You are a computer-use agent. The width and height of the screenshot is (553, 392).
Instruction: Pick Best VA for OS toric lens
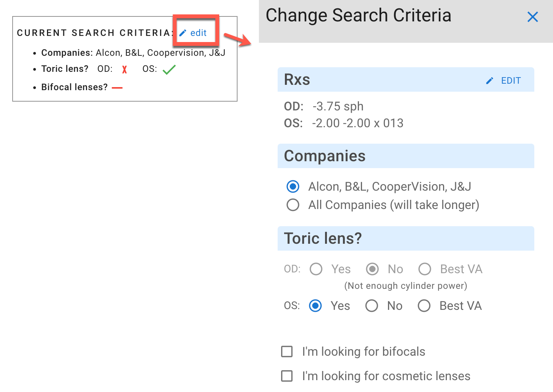click(x=424, y=306)
